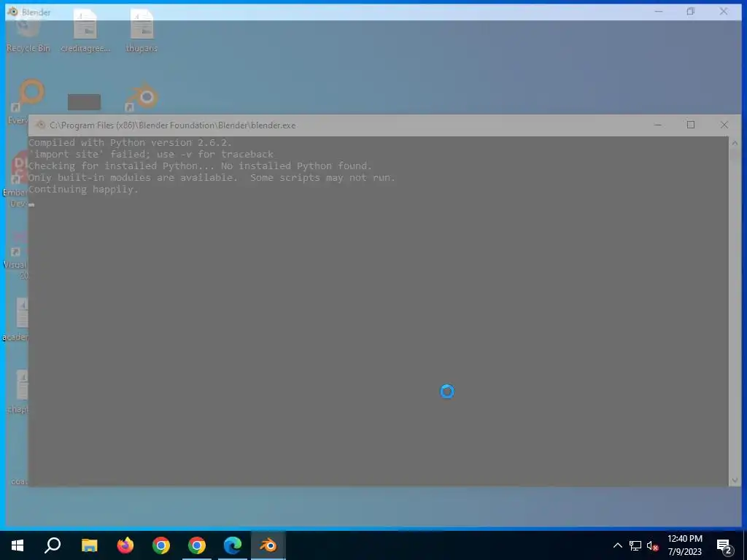
Task: Click the muted volume tray icon
Action: point(652,546)
